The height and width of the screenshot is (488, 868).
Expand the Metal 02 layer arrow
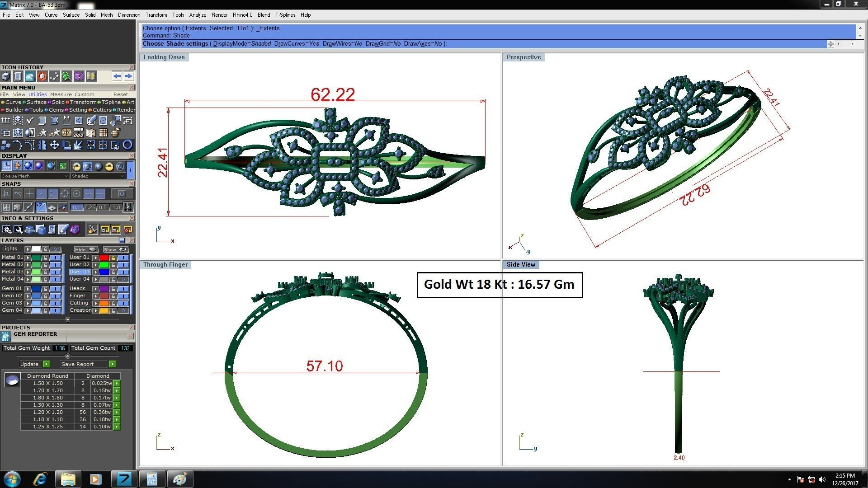[x=28, y=265]
